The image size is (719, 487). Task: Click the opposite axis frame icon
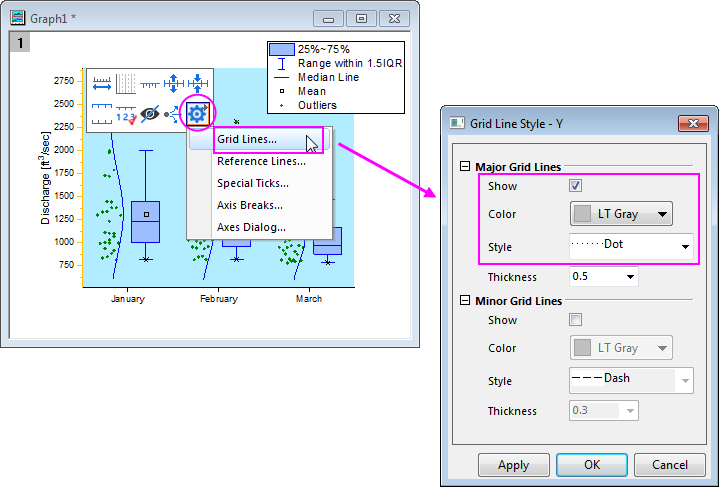(x=102, y=113)
